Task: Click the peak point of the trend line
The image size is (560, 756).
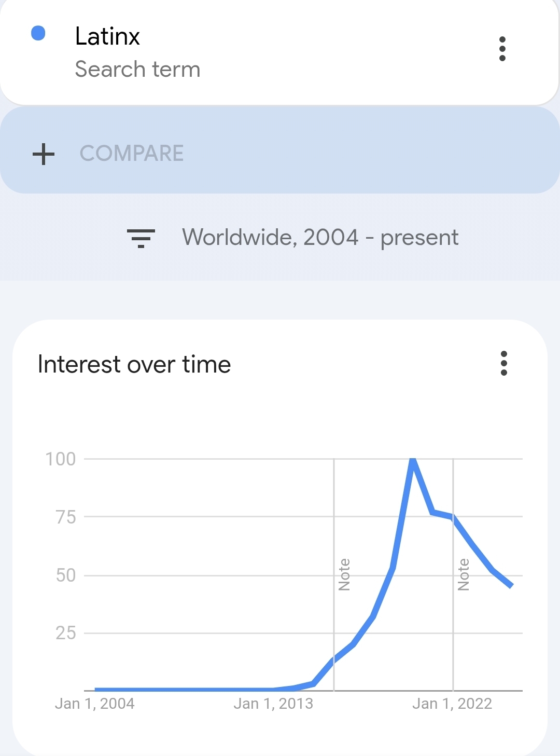Action: click(413, 460)
